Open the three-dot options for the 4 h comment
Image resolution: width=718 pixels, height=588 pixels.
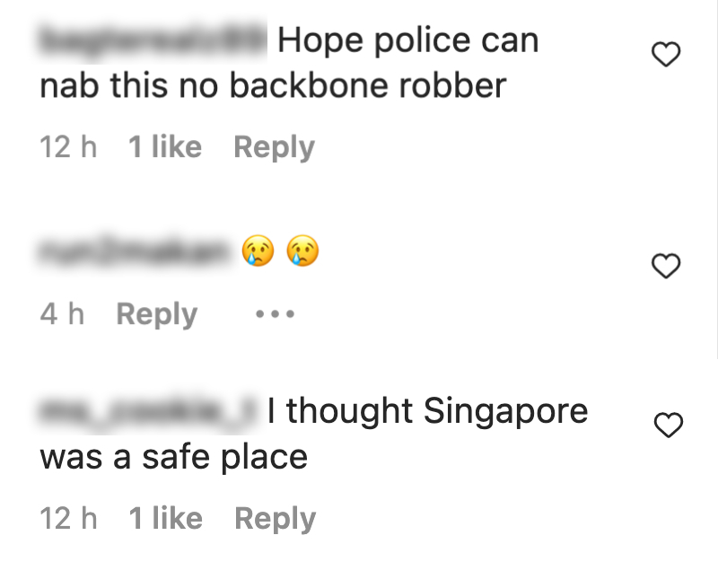click(x=275, y=314)
